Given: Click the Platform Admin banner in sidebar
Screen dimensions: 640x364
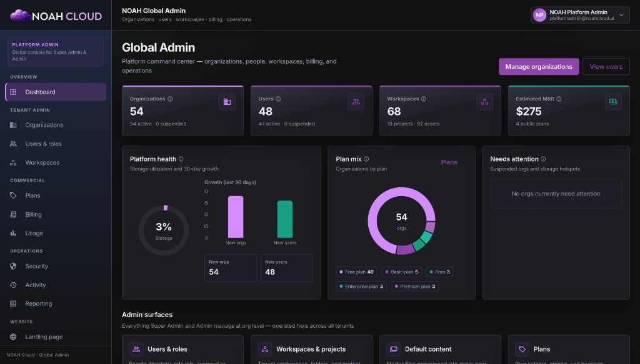Looking at the screenshot, I should [56, 52].
